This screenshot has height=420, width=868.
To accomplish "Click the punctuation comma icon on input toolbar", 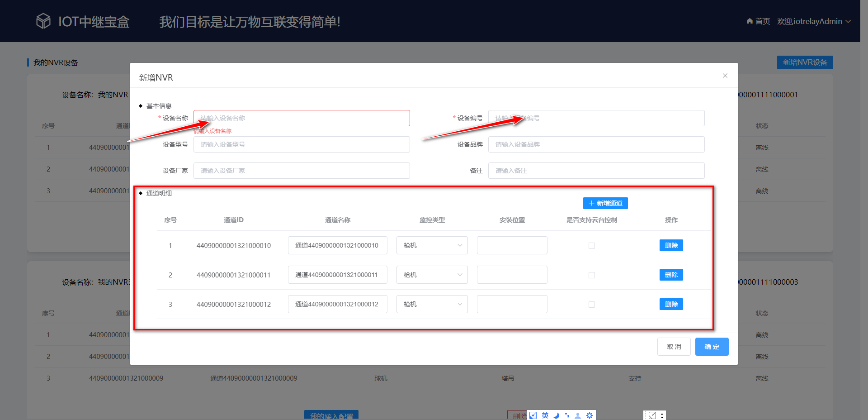I will (x=567, y=415).
